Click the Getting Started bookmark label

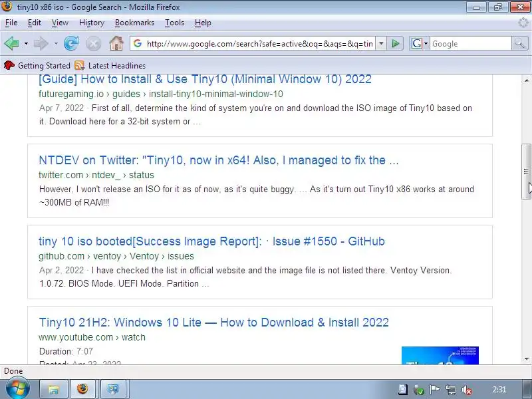(44, 65)
